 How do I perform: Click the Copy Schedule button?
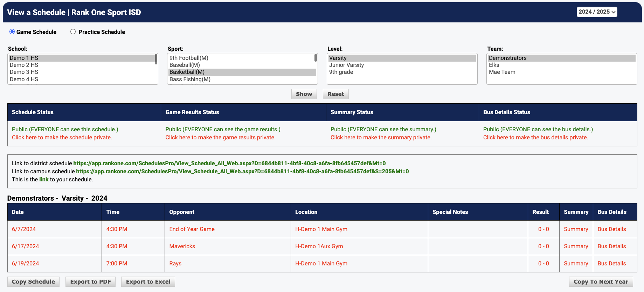pos(34,281)
